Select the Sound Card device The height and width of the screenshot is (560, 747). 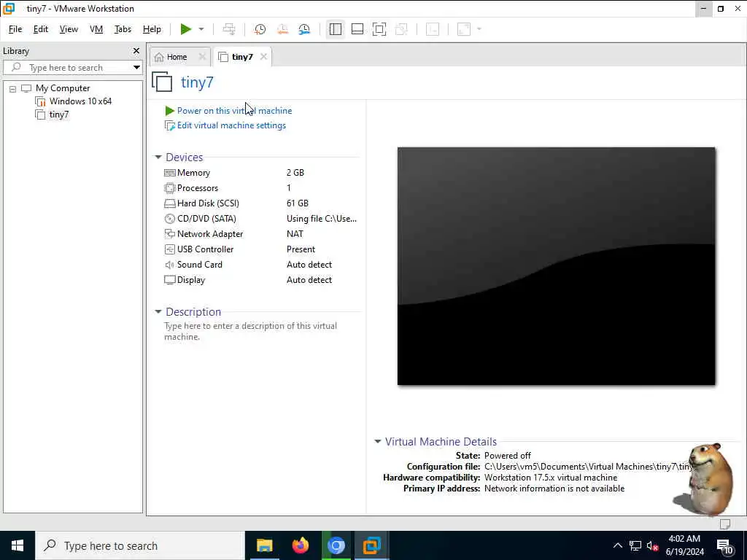click(x=260, y=264)
